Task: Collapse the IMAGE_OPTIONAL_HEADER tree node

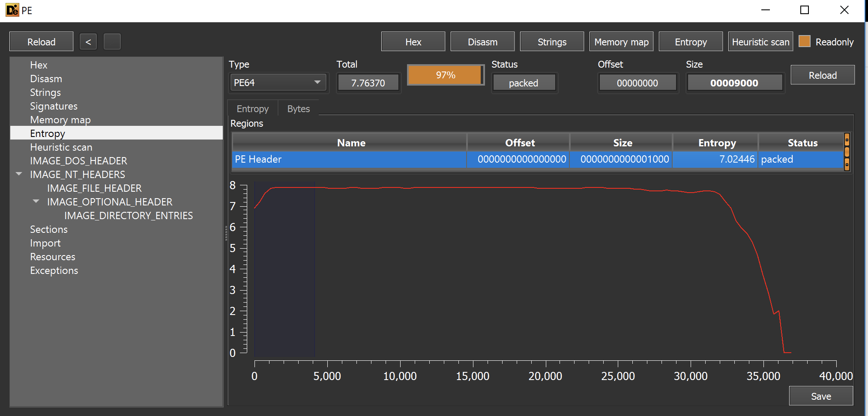Action: (x=36, y=202)
